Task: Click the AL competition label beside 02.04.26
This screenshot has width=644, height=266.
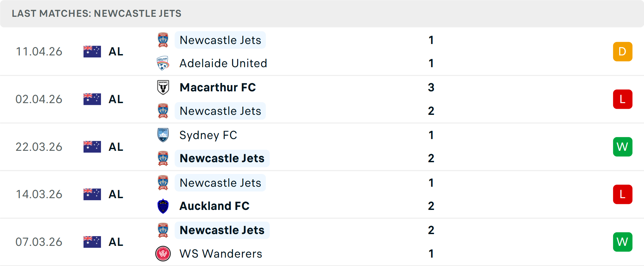Action: click(x=115, y=99)
